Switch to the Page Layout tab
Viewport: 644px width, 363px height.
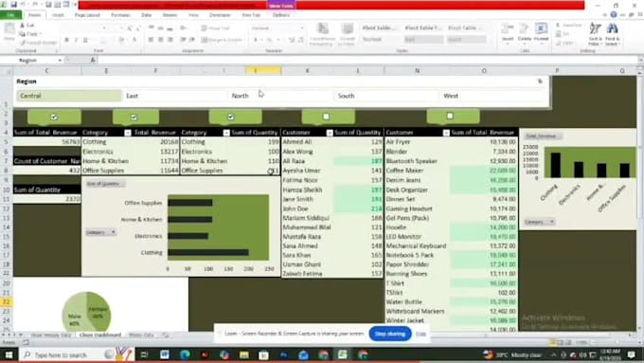click(x=87, y=15)
